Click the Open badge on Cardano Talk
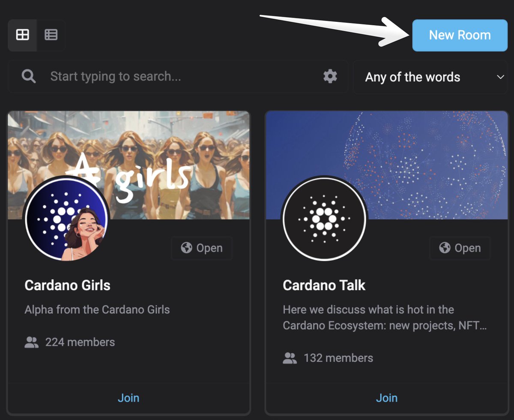The height and width of the screenshot is (420, 514). [x=460, y=248]
